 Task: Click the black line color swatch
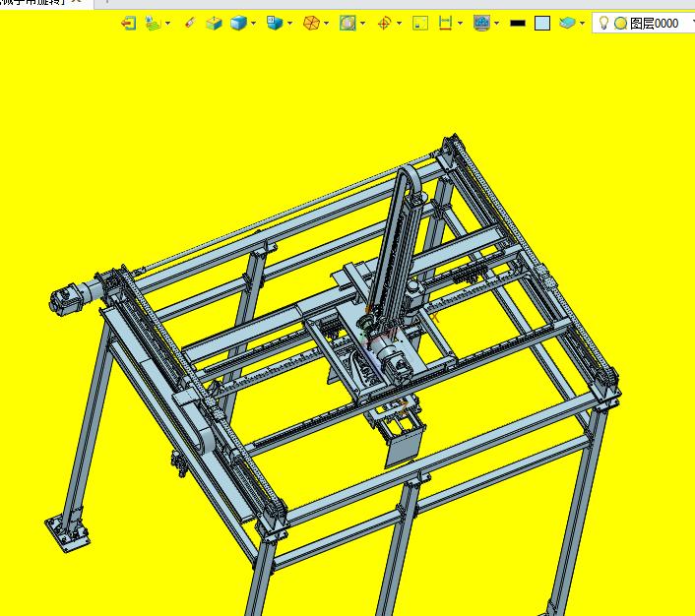pos(518,23)
